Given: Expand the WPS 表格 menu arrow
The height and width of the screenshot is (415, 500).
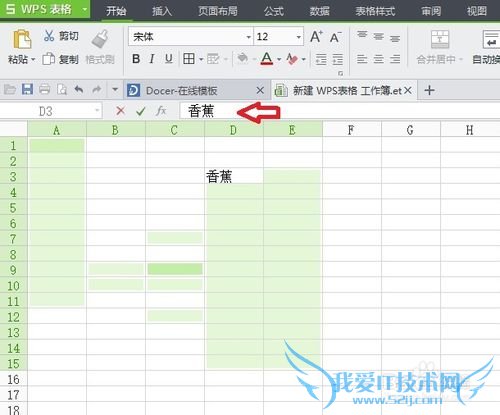Looking at the screenshot, I should click(x=85, y=9).
